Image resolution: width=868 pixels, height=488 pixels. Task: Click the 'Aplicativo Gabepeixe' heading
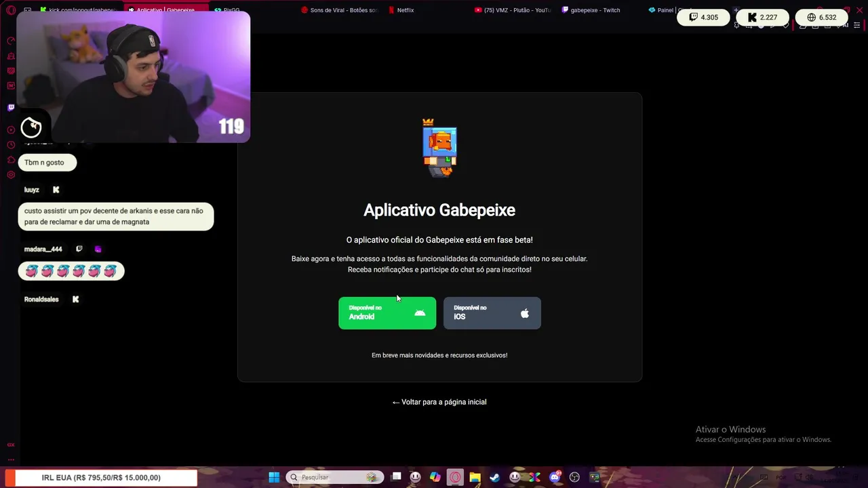439,210
